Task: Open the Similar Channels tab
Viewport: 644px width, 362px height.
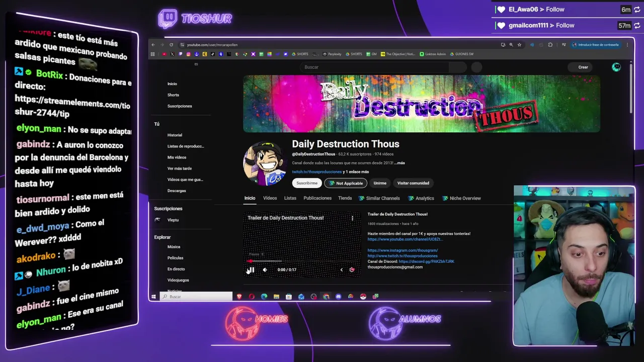Action: coord(379,198)
